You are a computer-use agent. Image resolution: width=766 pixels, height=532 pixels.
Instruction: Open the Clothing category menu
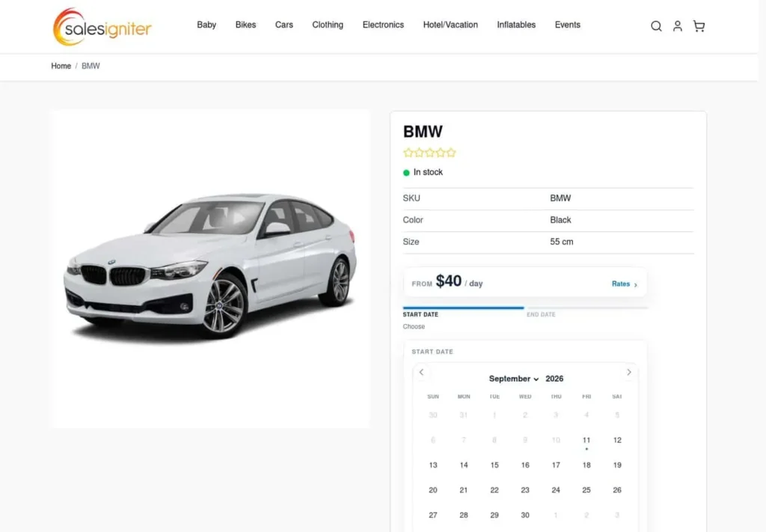328,25
